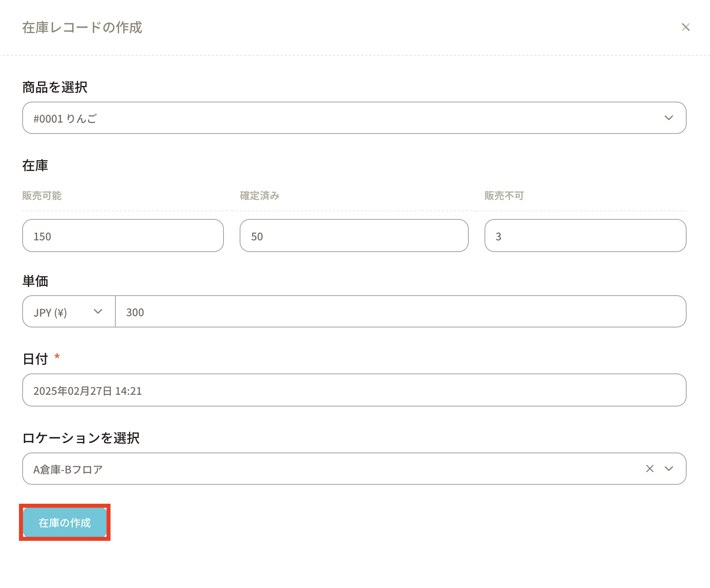Click the 確定済み quantity field showing 50
The image size is (710, 588).
click(x=354, y=236)
